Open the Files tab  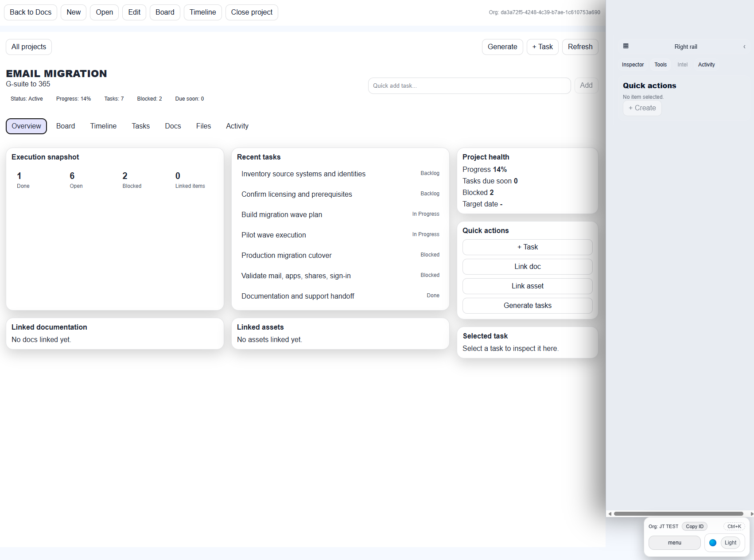click(x=203, y=126)
